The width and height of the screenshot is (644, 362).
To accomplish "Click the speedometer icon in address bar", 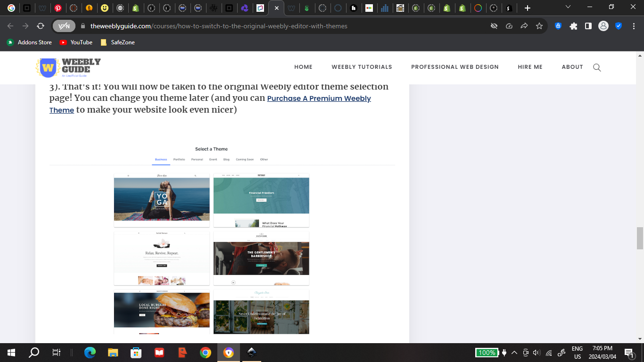I will click(x=509, y=26).
